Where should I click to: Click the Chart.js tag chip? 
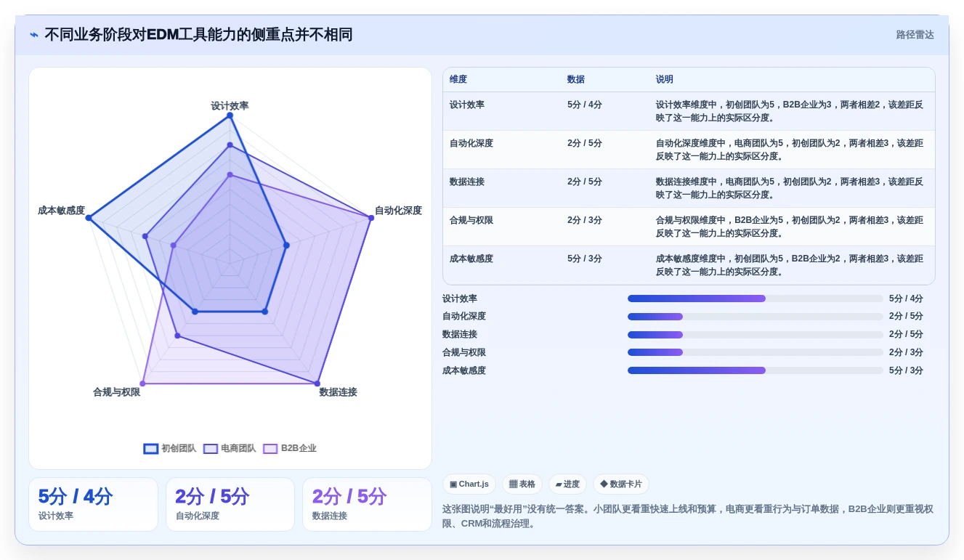(x=469, y=484)
